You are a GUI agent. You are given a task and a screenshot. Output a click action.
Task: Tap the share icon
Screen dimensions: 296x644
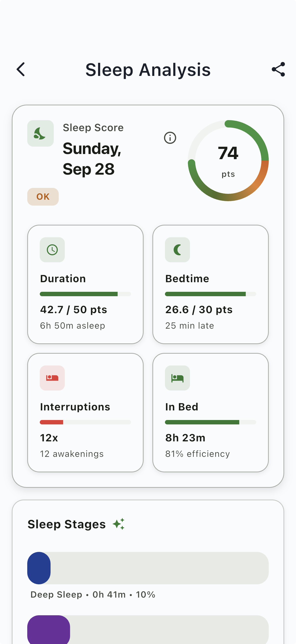(x=278, y=69)
